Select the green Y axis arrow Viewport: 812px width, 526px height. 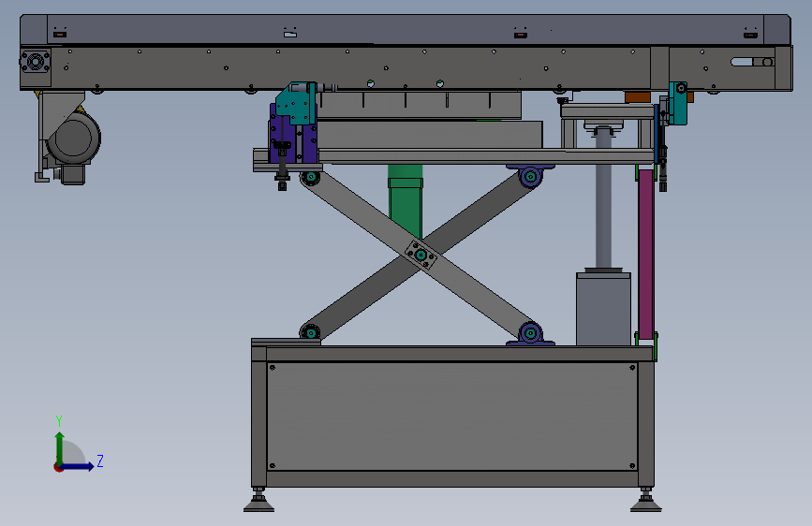coord(60,447)
